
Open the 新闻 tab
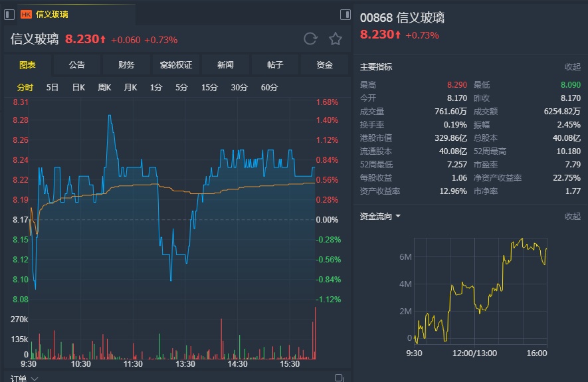[225, 65]
